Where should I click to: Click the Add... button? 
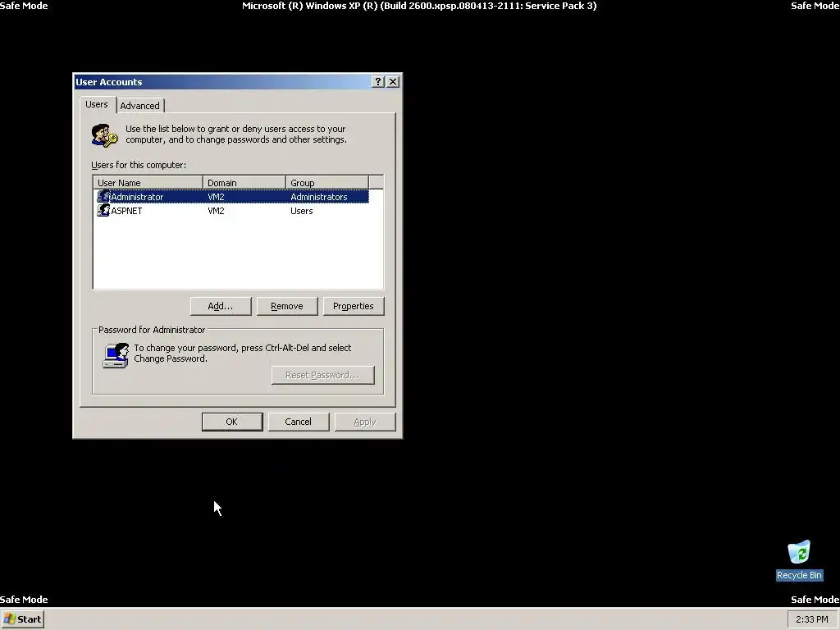(221, 306)
